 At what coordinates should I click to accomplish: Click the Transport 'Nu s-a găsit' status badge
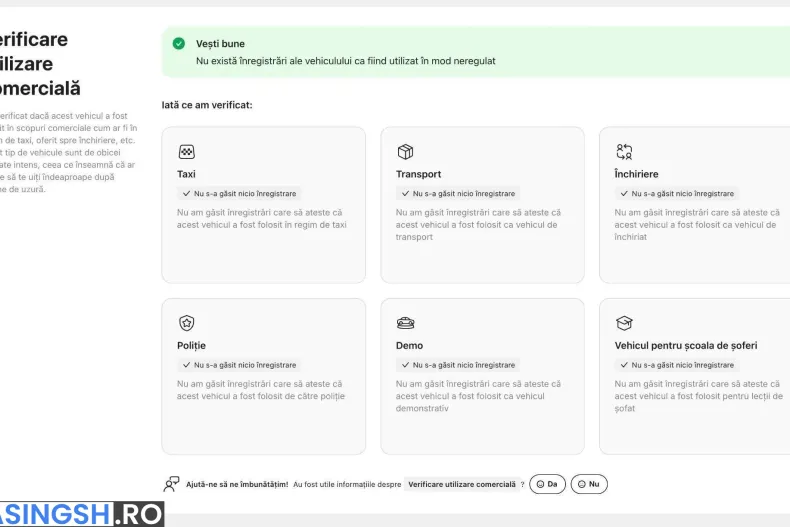pyautogui.click(x=458, y=193)
